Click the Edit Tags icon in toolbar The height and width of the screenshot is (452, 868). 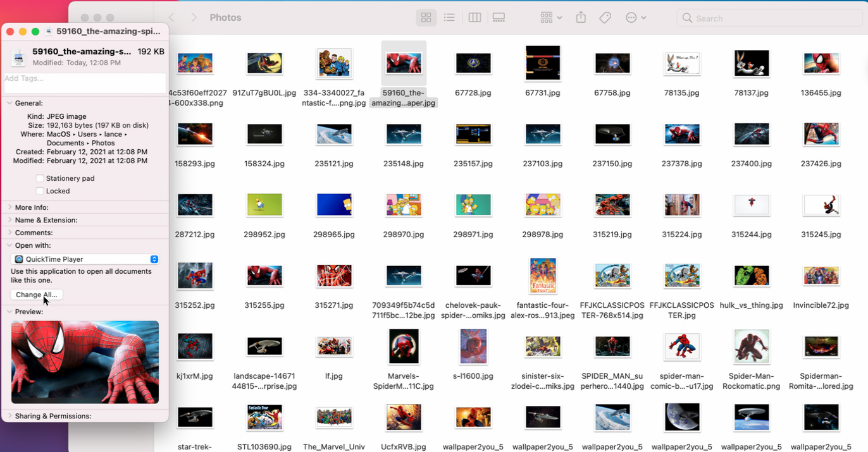tap(605, 18)
